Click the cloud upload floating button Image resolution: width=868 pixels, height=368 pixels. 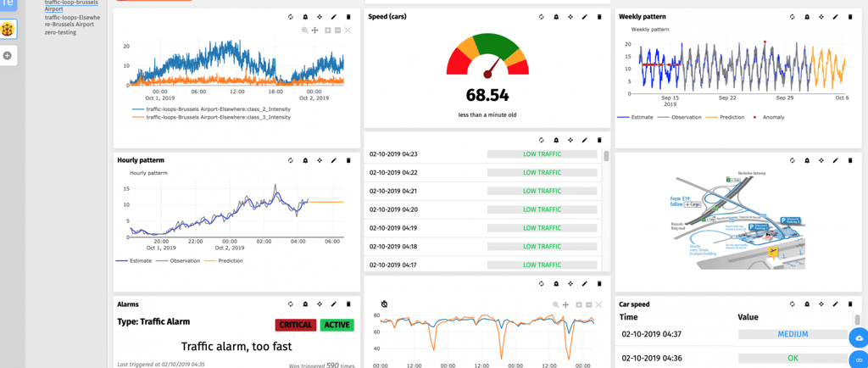(860, 337)
